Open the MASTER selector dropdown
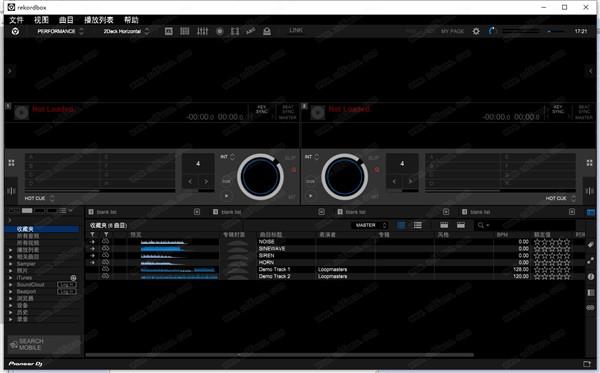 (370, 225)
